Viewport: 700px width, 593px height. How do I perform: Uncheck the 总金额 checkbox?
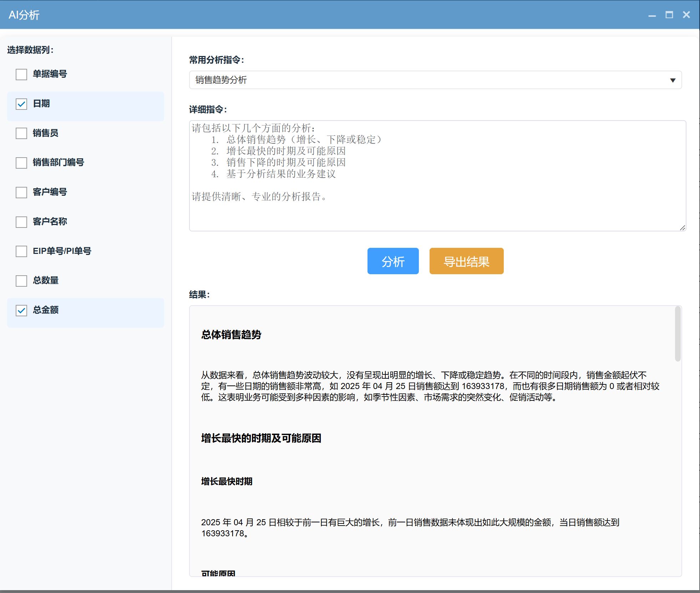click(x=21, y=310)
